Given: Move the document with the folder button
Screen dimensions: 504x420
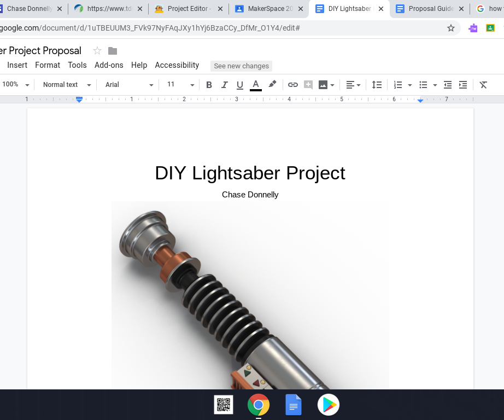Looking at the screenshot, I should 112,50.
